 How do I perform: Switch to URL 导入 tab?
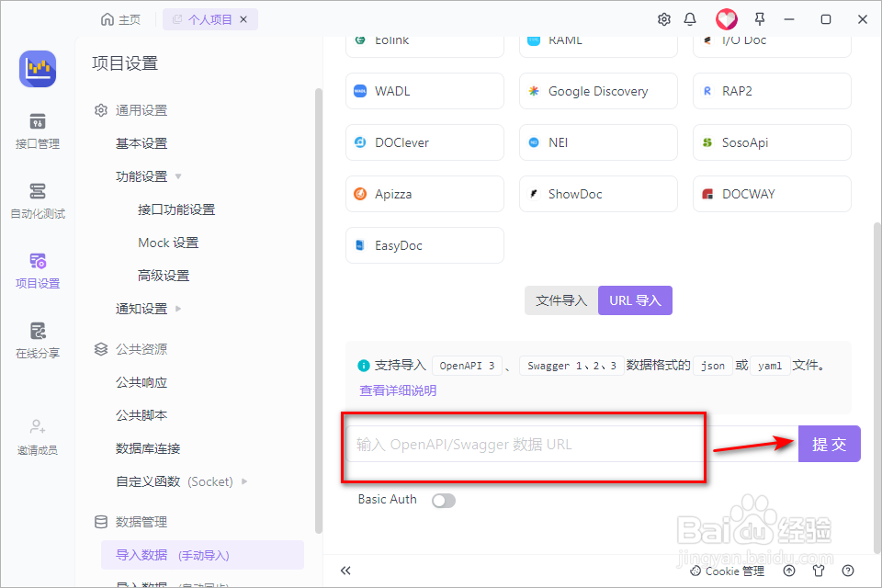coord(635,300)
